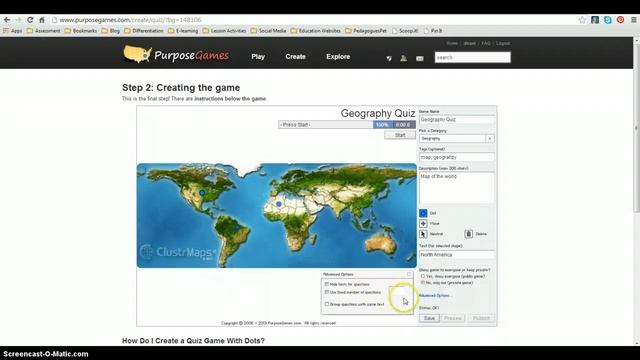Toggle Hide texts for questions checkbox
The height and width of the screenshot is (360, 640).
(327, 284)
